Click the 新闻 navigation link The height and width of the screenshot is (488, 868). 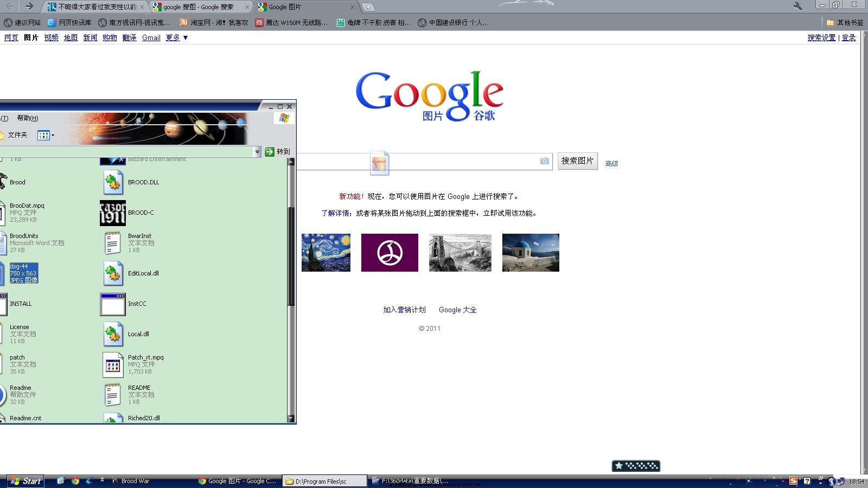(x=90, y=38)
